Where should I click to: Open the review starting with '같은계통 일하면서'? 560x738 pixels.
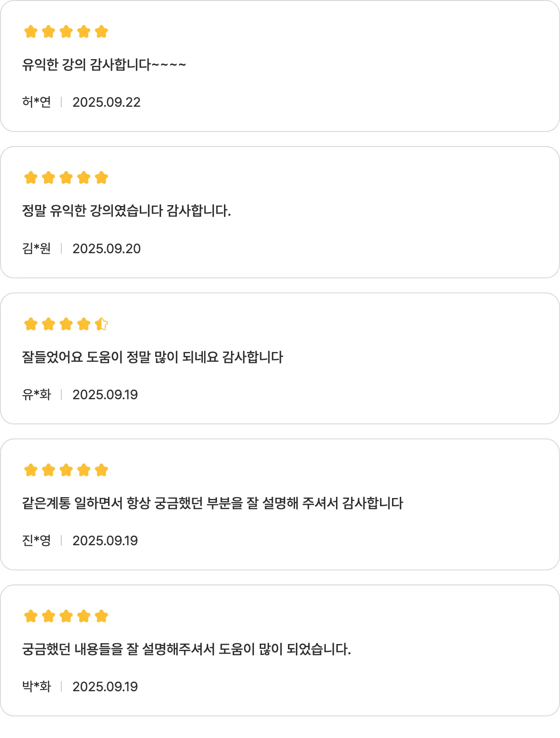point(213,503)
